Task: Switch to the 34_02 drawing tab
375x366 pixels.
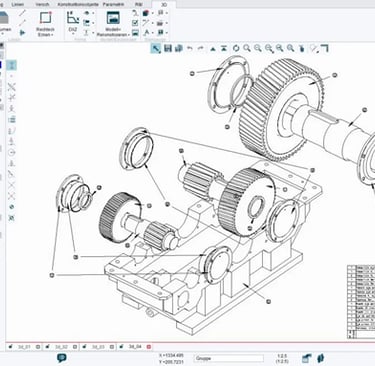Action: 61,347
